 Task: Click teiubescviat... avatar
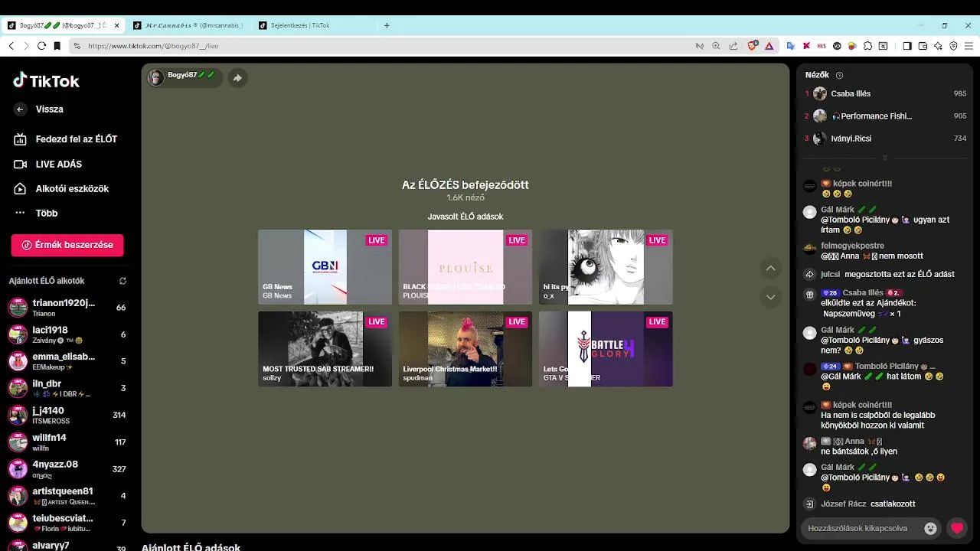(x=18, y=522)
